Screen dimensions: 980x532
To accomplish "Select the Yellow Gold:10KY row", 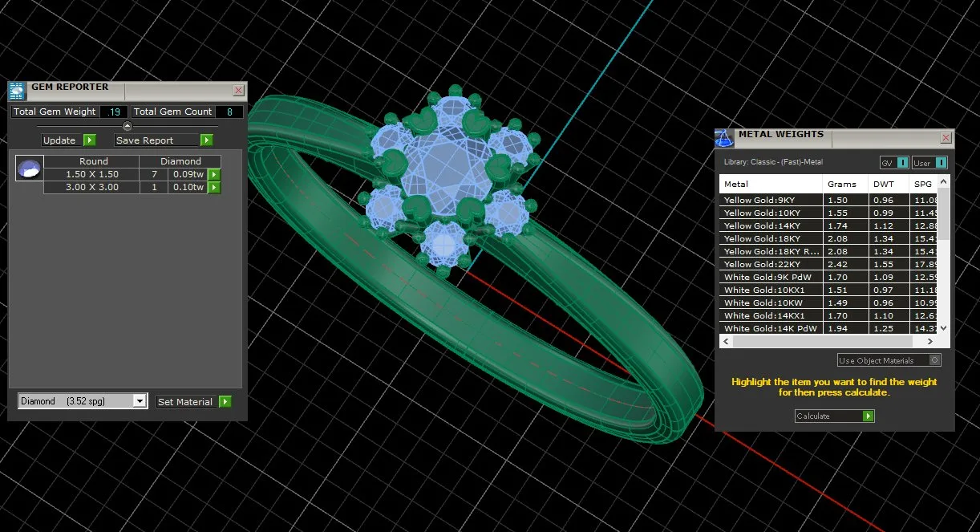I will click(828, 213).
